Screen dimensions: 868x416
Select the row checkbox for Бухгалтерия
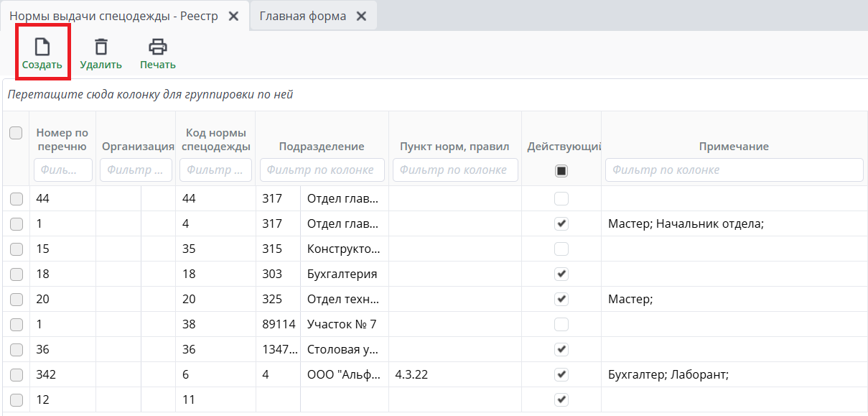pos(16,274)
